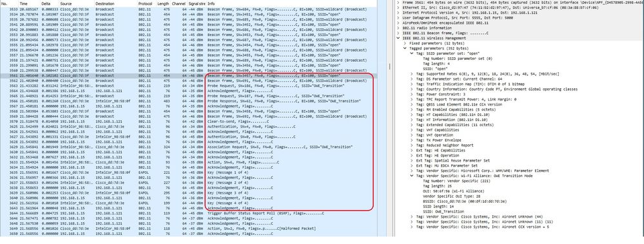
Task: Click the Channel column header
Action: (x=179, y=3)
